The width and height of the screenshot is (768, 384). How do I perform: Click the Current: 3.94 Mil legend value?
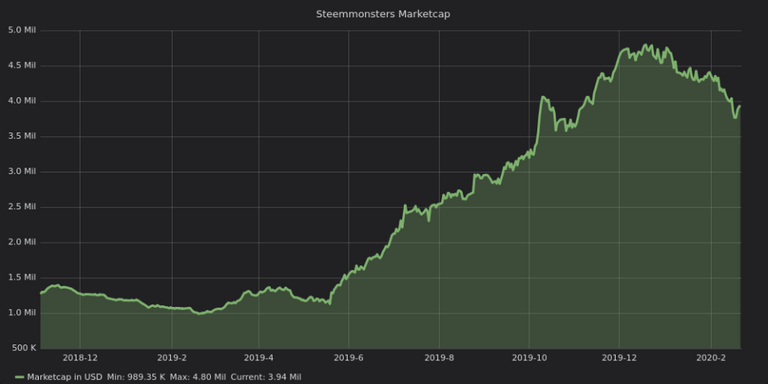(x=266, y=377)
